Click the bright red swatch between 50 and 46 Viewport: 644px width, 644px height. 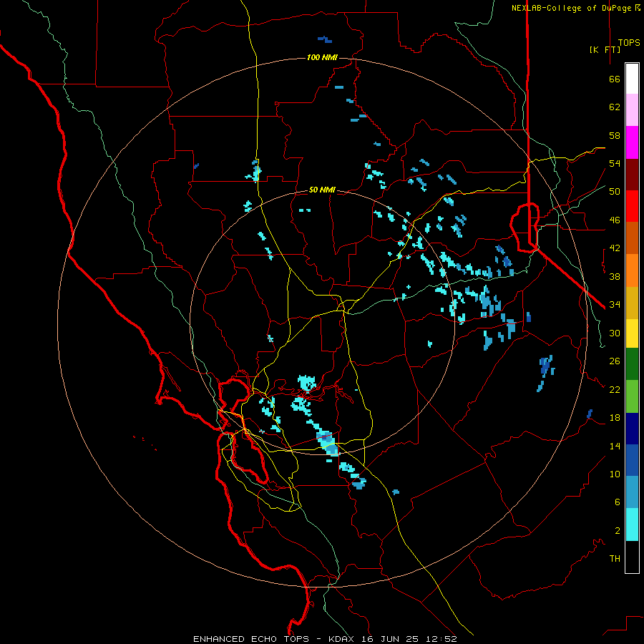[632, 206]
